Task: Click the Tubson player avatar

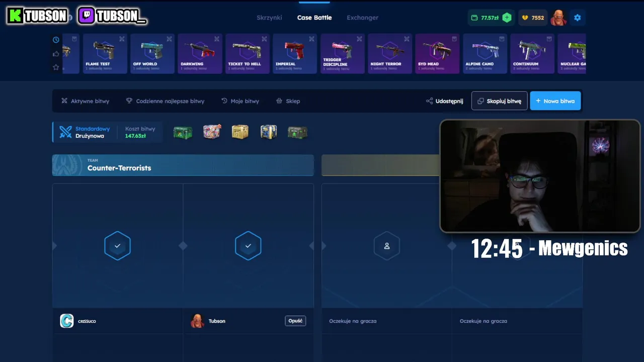Action: [197, 321]
